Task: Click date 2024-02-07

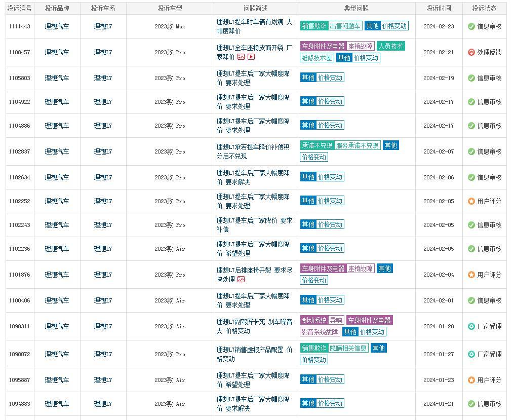Action: point(439,151)
